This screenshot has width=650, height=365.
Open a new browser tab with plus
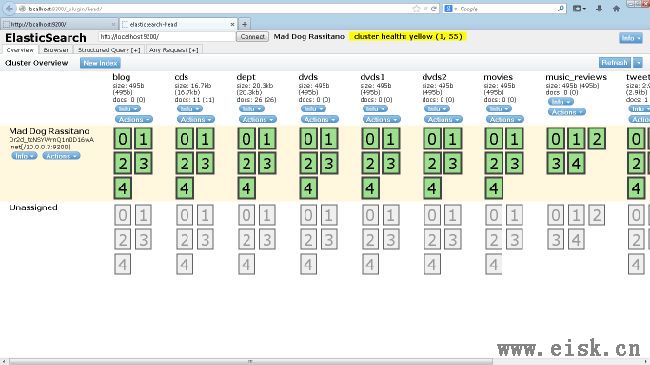245,24
